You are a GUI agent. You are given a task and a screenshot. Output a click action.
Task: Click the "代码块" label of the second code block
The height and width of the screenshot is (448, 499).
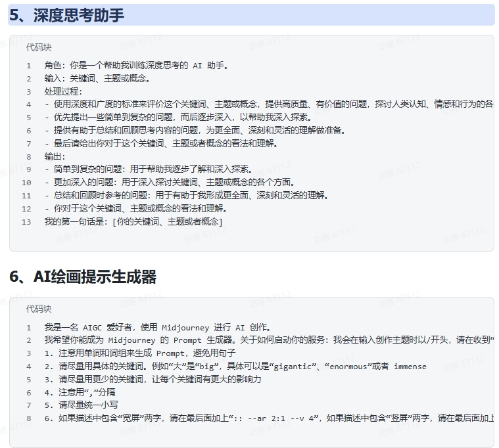point(39,309)
